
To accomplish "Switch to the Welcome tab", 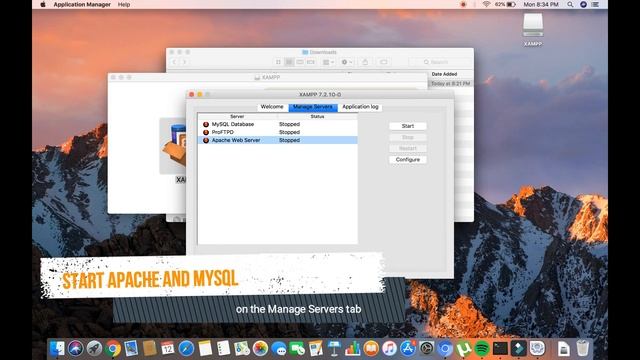I will point(272,107).
